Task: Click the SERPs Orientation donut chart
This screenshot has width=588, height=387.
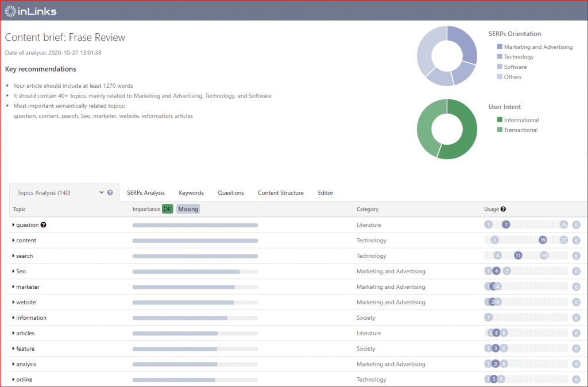Action: (447, 56)
